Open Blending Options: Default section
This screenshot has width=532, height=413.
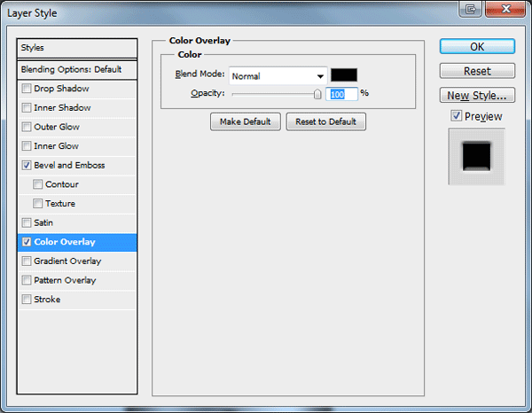pyautogui.click(x=77, y=70)
